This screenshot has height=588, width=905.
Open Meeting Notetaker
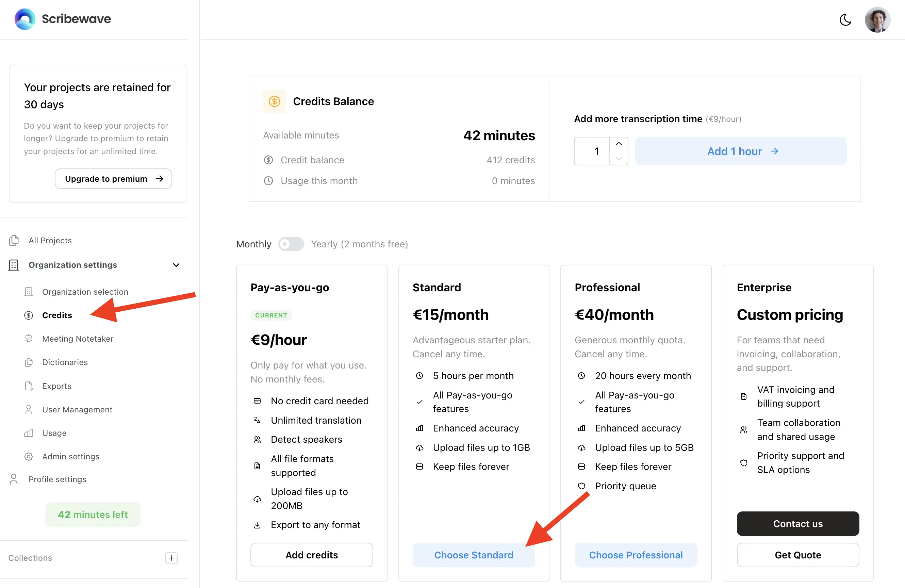click(78, 339)
